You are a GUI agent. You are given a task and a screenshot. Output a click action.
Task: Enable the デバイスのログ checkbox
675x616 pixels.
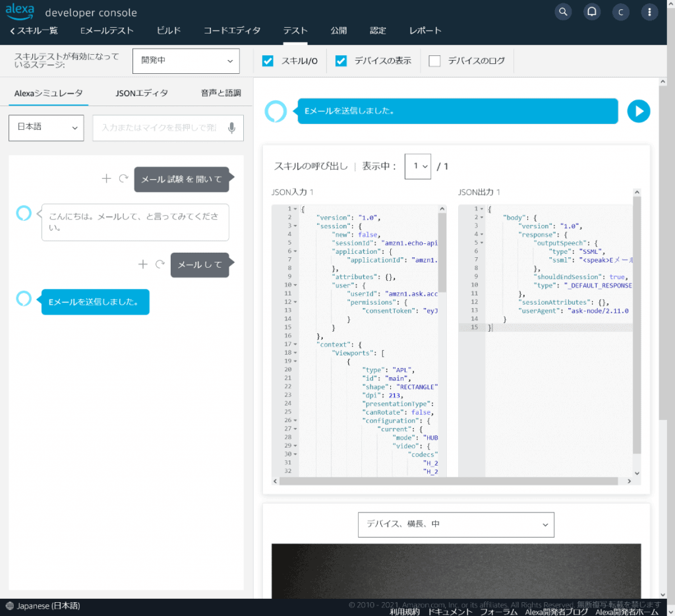tap(435, 61)
